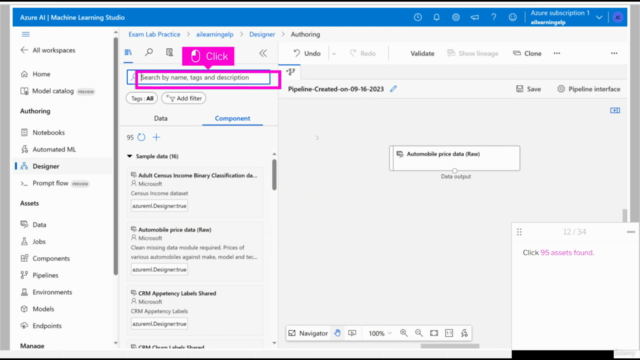Edit pipeline name with pencil icon
This screenshot has height=360, width=640.
(393, 89)
